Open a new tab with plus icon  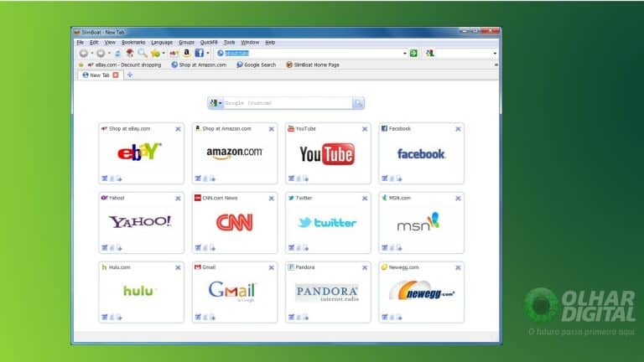[130, 75]
